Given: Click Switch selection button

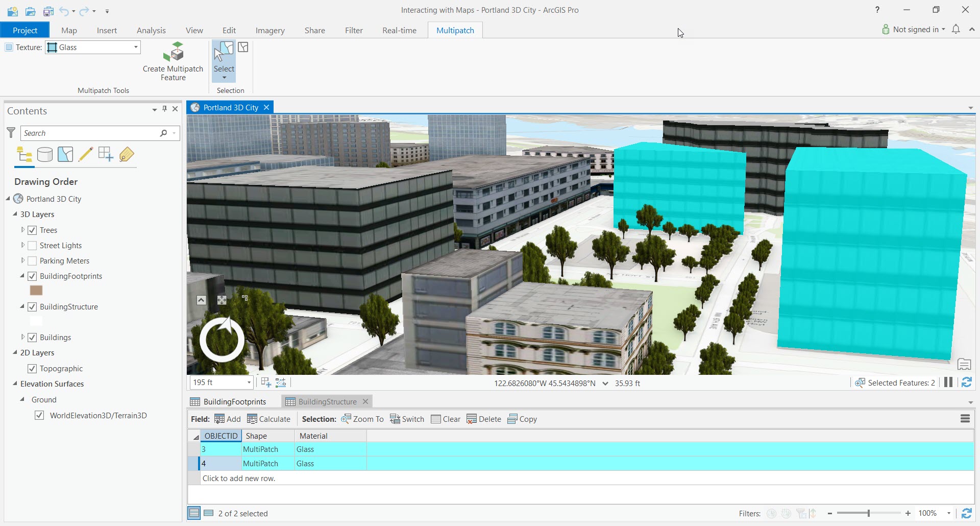Looking at the screenshot, I should pos(407,419).
